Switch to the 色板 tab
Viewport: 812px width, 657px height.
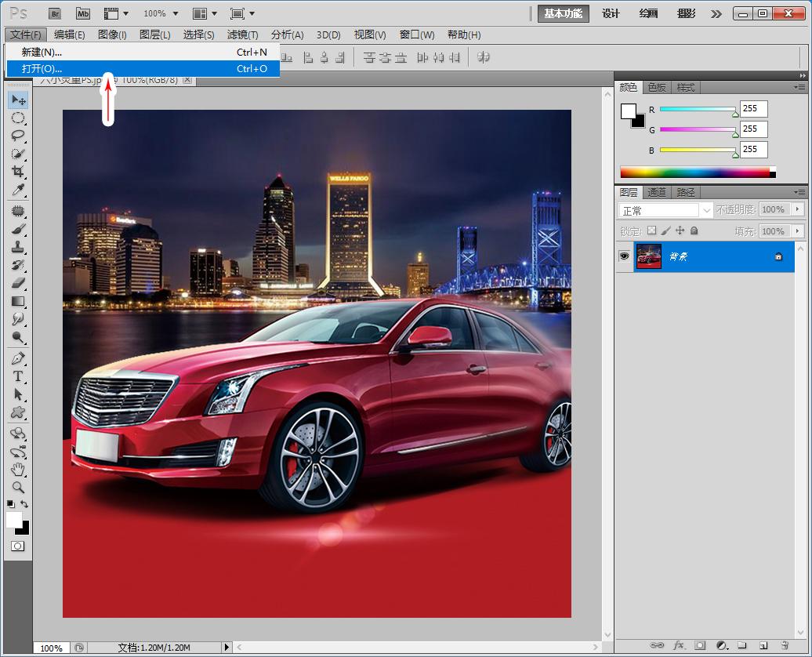pyautogui.click(x=657, y=88)
